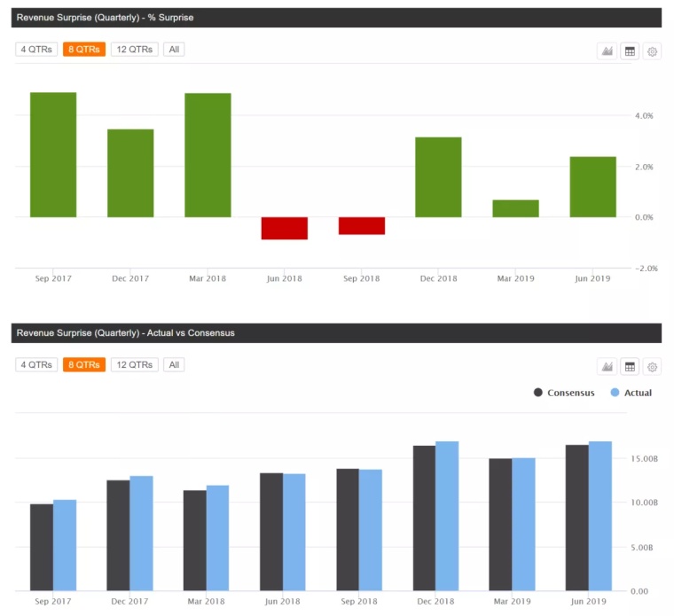Toggle the Actual legend series

click(631, 393)
